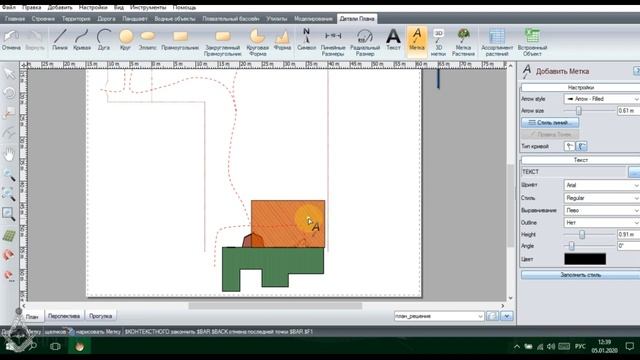The height and width of the screenshot is (360, 640).
Task: Click the Заполнить стиль button
Action: 580,275
